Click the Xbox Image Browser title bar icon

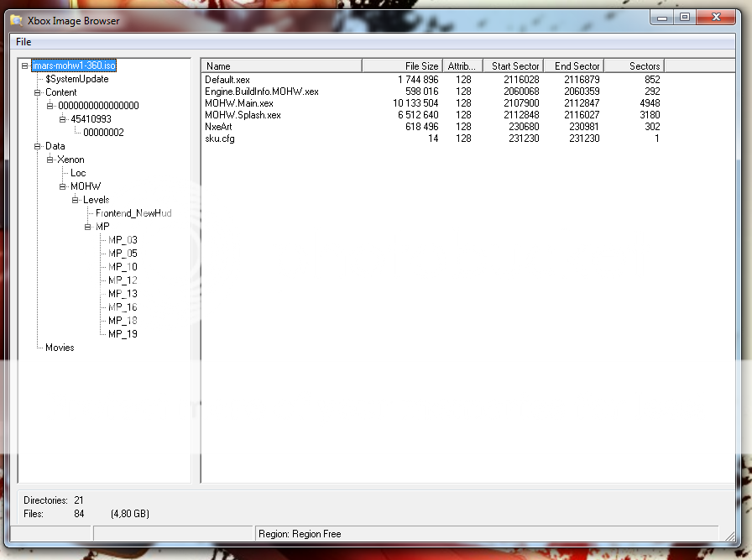16,20
